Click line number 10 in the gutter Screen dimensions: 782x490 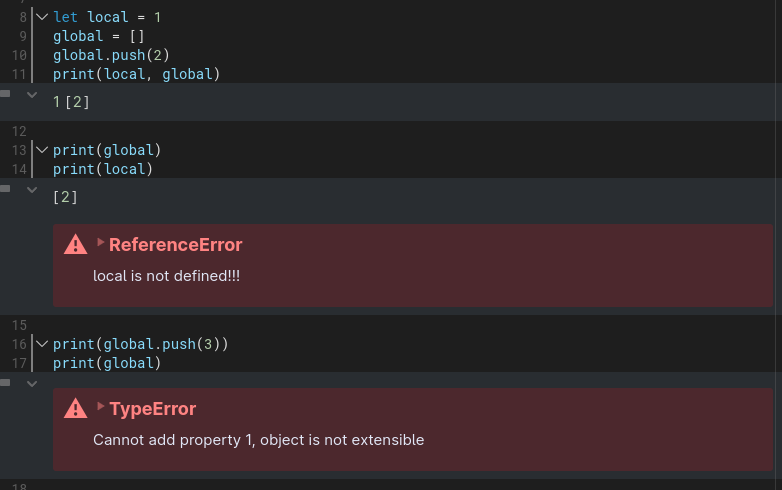(19, 55)
